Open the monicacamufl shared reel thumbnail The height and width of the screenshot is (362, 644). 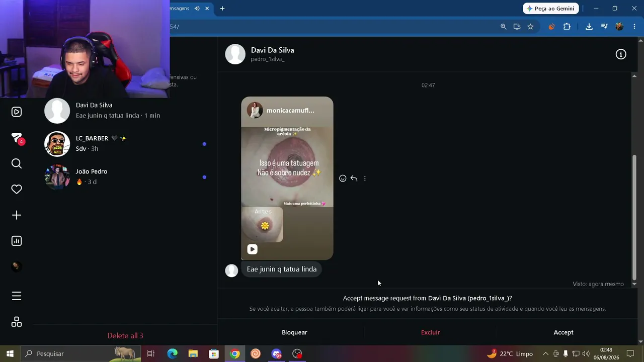tap(287, 178)
